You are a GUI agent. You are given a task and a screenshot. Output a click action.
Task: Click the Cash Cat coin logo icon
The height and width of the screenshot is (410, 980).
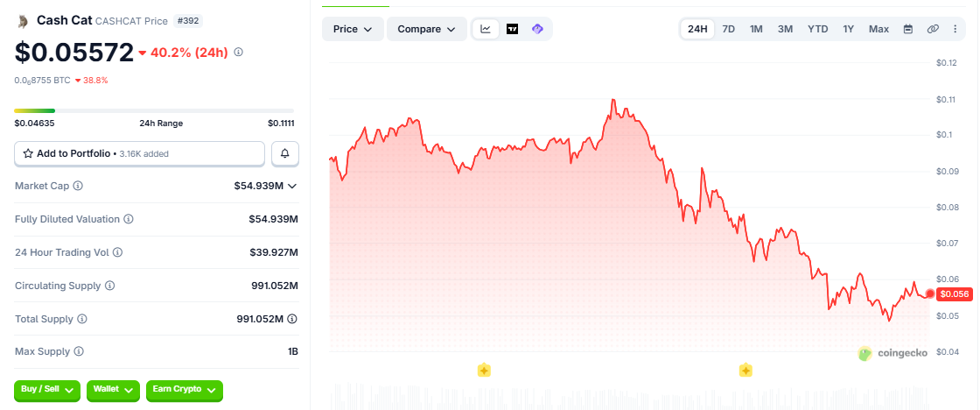(x=23, y=21)
